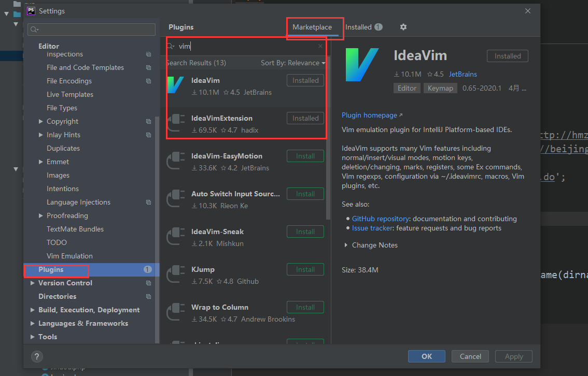Install the Wrap to Column plugin
The height and width of the screenshot is (376, 588).
click(x=305, y=308)
